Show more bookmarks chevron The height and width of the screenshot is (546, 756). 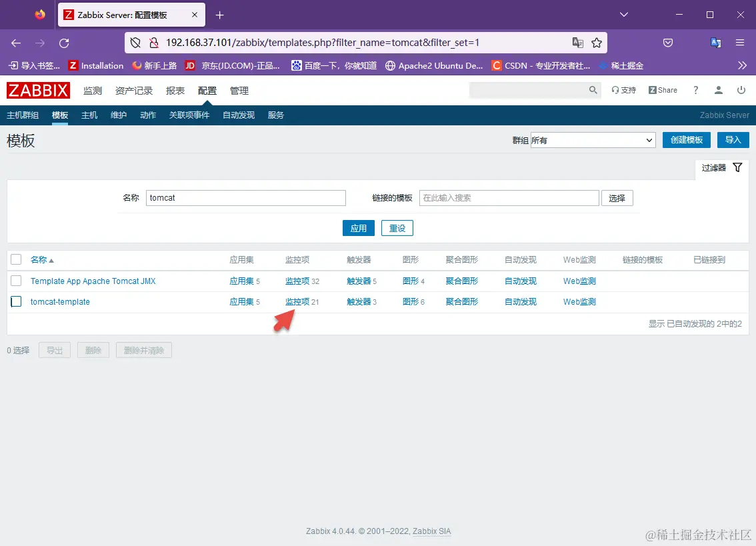point(742,65)
